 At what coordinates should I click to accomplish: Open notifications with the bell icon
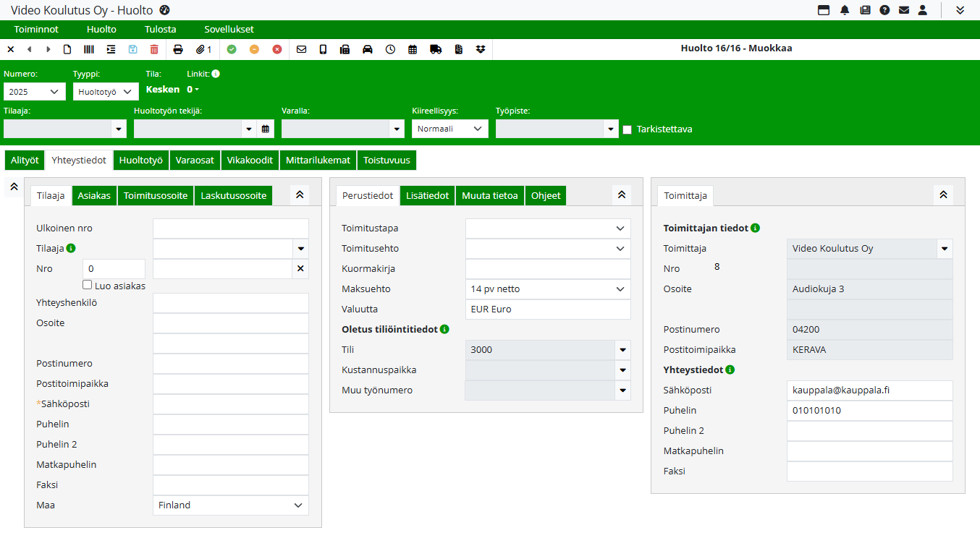[x=845, y=10]
